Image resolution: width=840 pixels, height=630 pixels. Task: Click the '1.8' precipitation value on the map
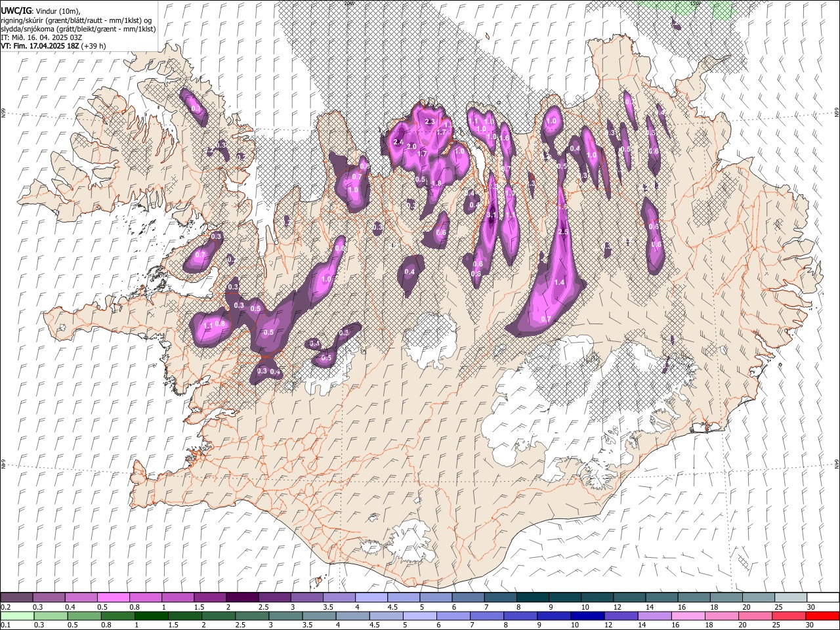437,182
